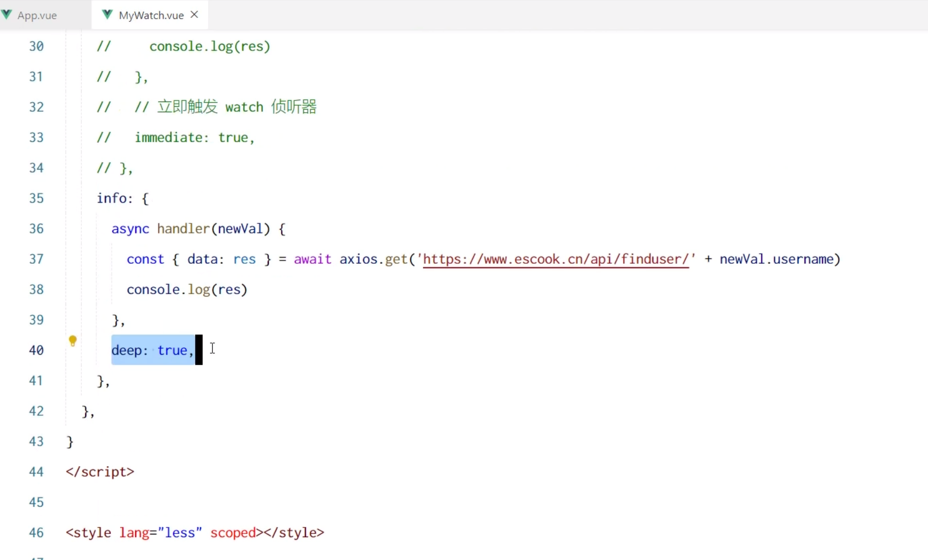The height and width of the screenshot is (560, 928).
Task: Click line number 36 in the gutter
Action: [36, 229]
